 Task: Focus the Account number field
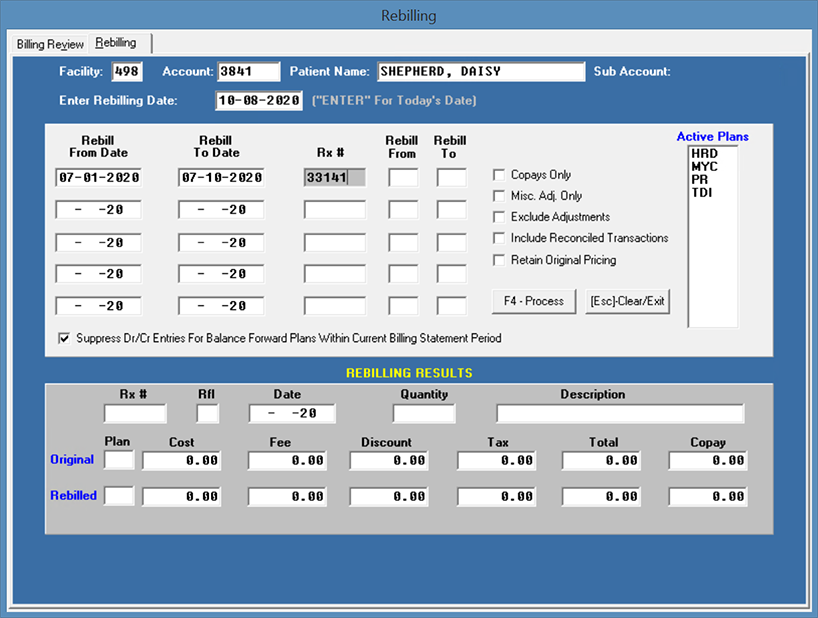pyautogui.click(x=248, y=72)
